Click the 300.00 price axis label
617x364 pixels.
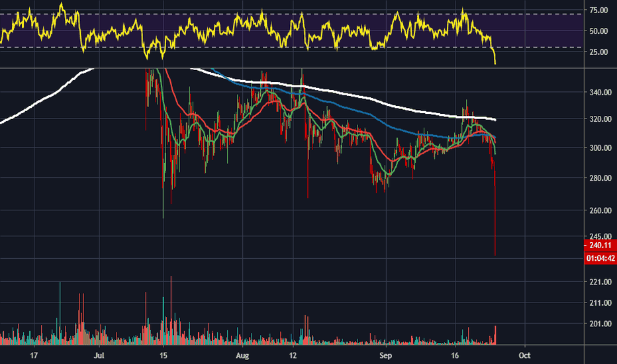pyautogui.click(x=600, y=148)
